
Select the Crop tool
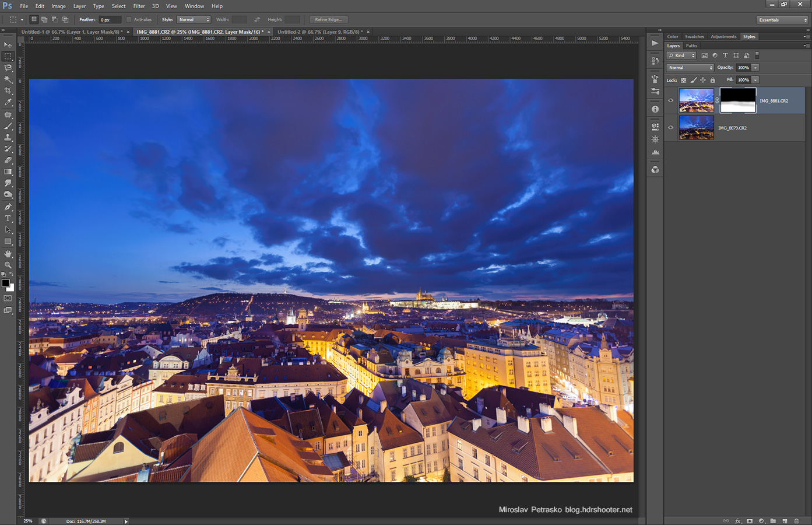pos(8,91)
